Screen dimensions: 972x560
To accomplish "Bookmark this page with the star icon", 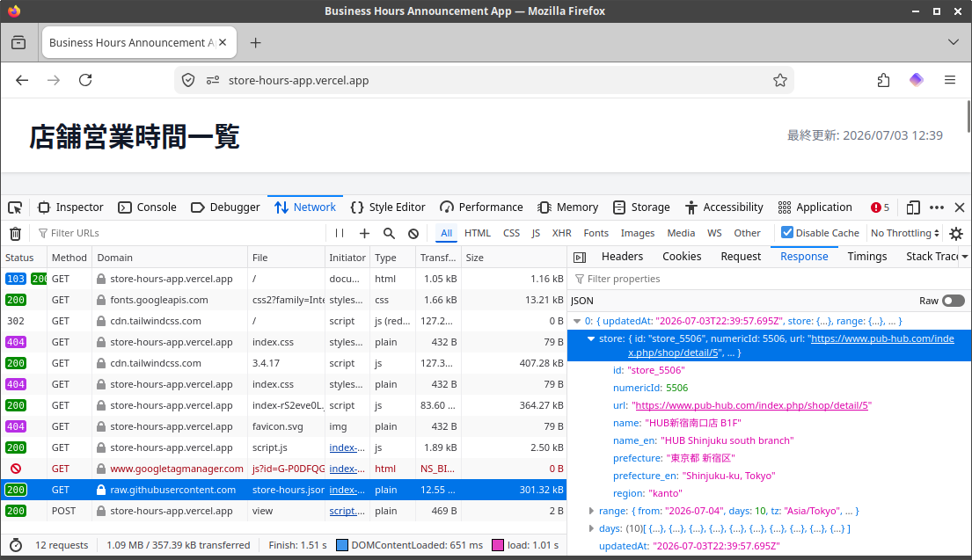I will pos(780,80).
